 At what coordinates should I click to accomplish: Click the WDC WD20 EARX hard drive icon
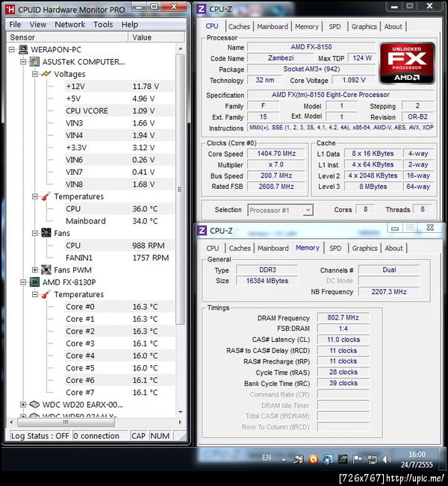(x=35, y=405)
